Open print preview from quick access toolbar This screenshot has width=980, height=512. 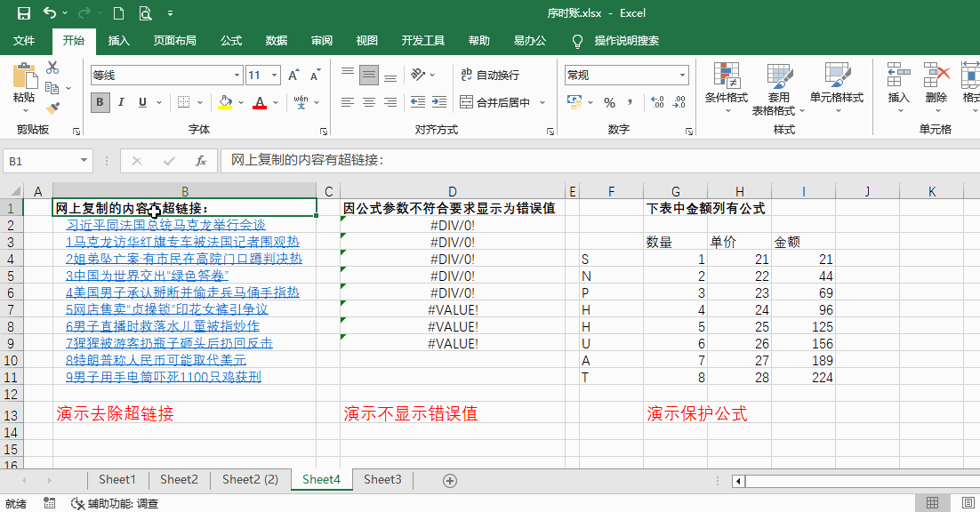[x=145, y=13]
